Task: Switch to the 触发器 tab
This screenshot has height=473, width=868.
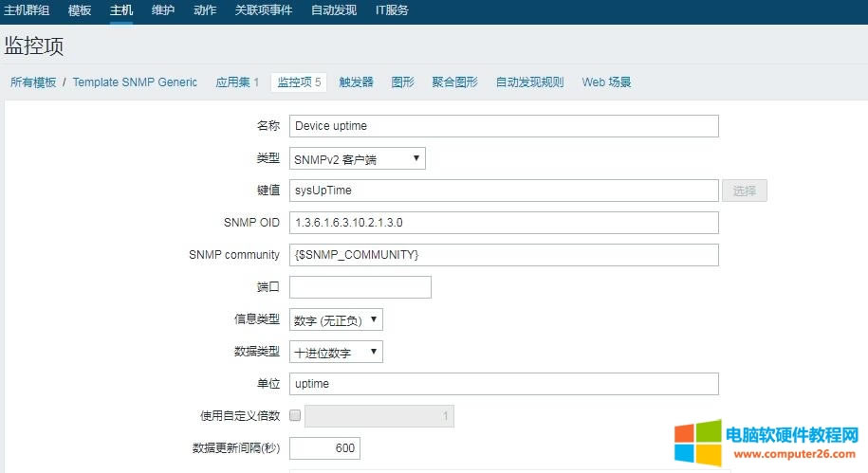Action: click(x=356, y=82)
